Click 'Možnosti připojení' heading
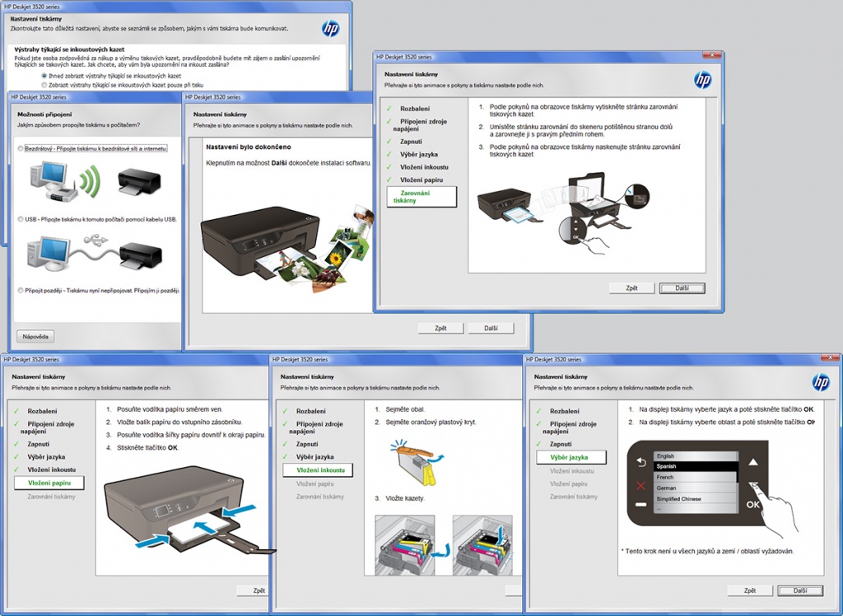 (x=44, y=114)
